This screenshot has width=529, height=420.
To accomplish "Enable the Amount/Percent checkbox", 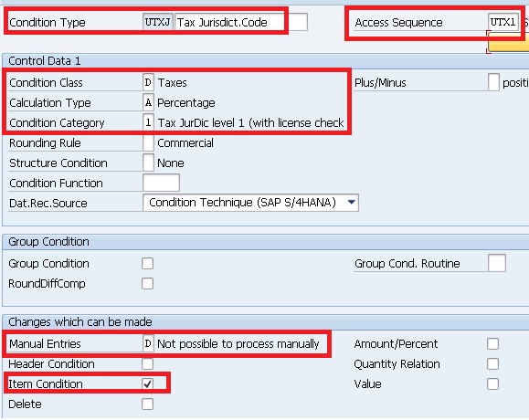I will click(x=492, y=344).
